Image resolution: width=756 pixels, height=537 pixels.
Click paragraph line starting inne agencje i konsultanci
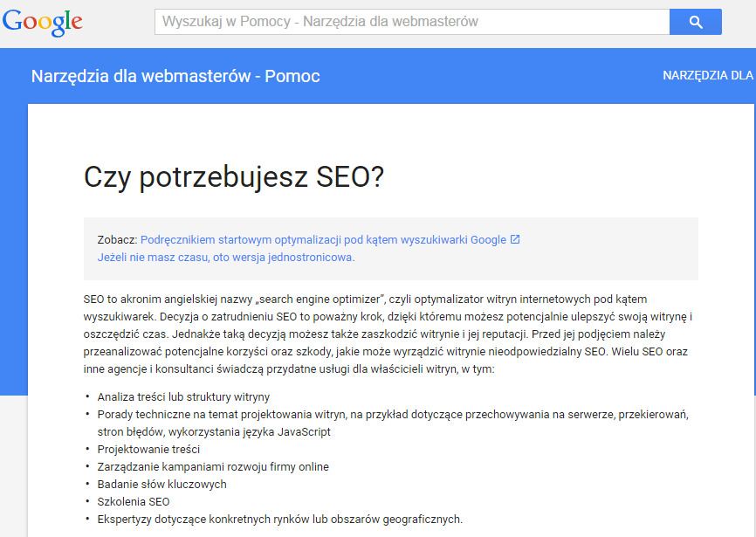pyautogui.click(x=289, y=368)
